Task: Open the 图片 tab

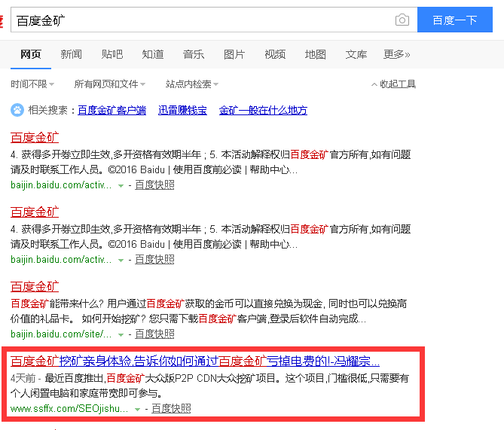Action: pyautogui.click(x=234, y=54)
